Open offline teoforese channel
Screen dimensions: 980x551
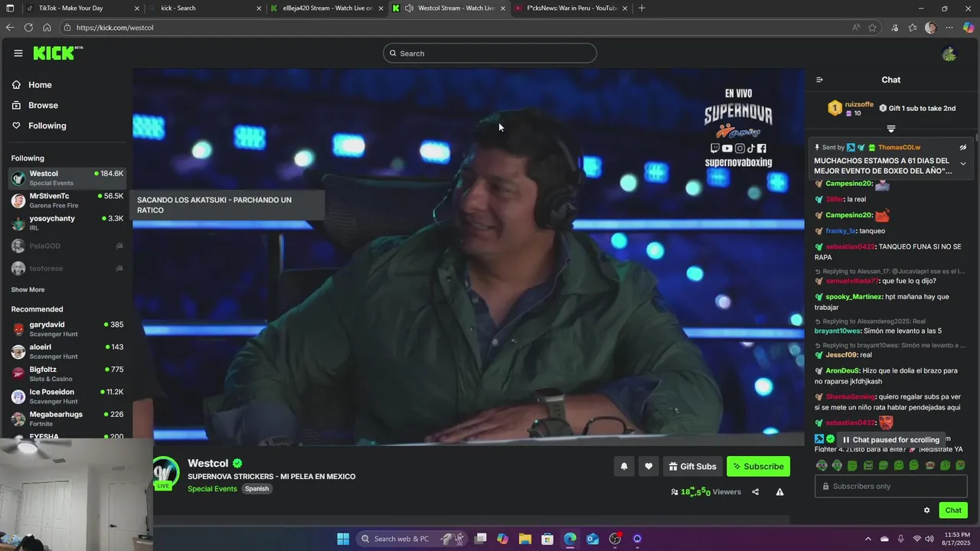[x=67, y=269]
